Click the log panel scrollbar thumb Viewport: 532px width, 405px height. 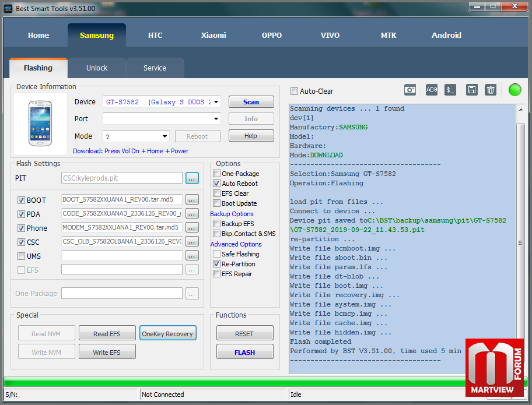click(x=521, y=242)
